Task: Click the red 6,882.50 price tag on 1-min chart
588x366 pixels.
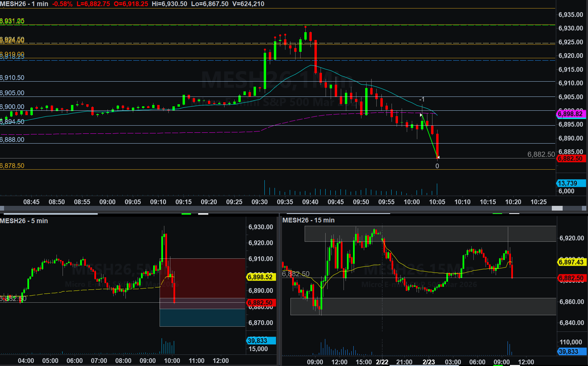Action: [571, 158]
